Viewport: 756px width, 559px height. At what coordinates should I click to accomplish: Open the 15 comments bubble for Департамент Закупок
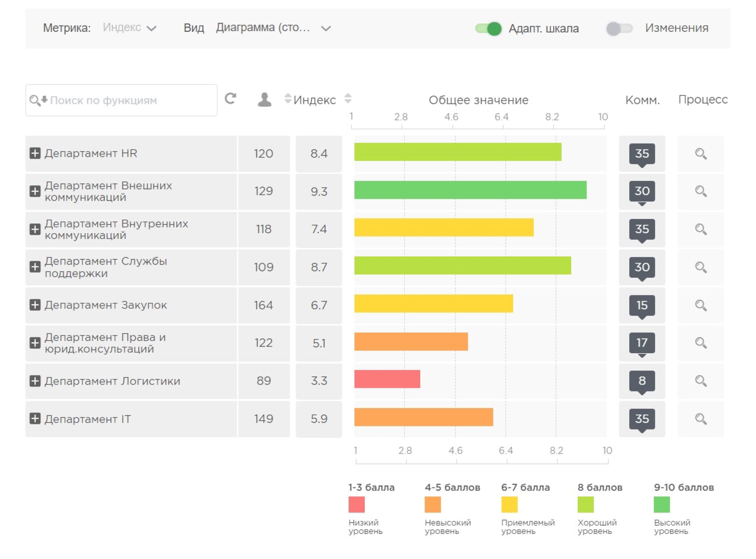642,305
